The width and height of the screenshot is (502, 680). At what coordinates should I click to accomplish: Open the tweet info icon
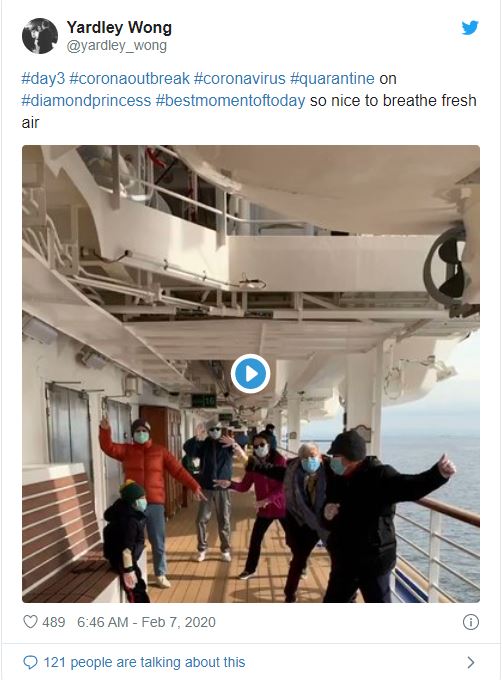(x=471, y=622)
